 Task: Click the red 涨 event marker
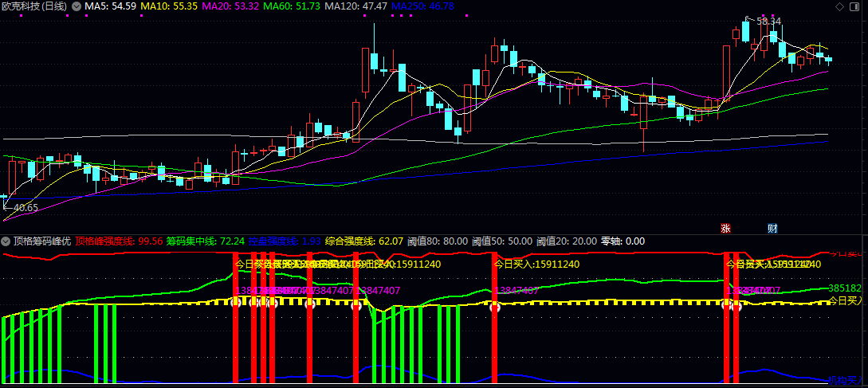[x=725, y=228]
